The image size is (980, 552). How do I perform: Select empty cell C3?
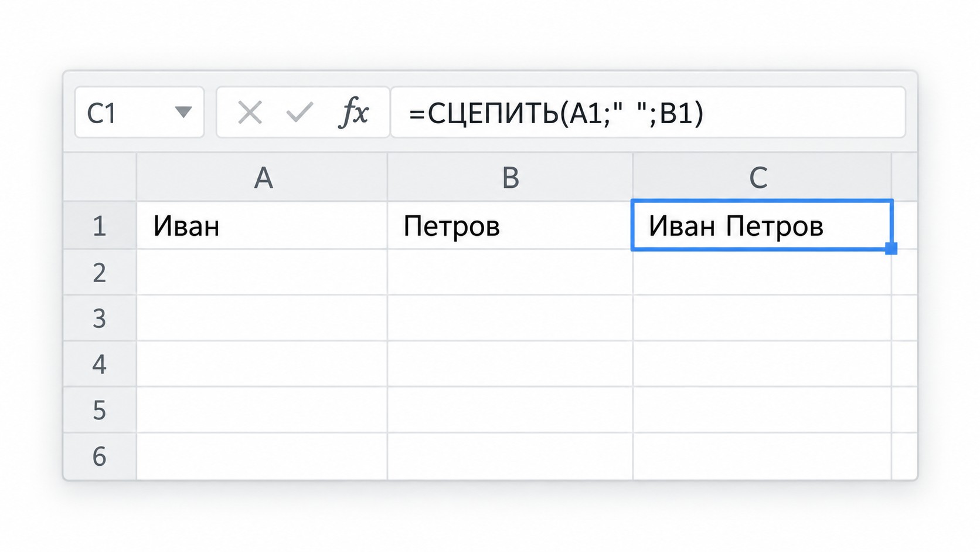(762, 318)
